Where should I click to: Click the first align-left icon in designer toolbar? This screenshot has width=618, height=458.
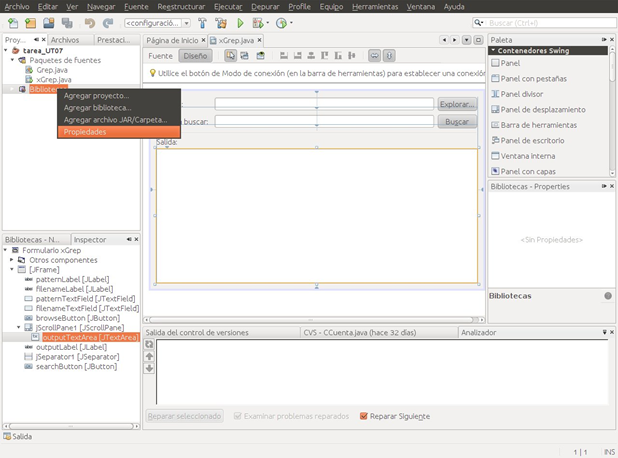click(284, 56)
